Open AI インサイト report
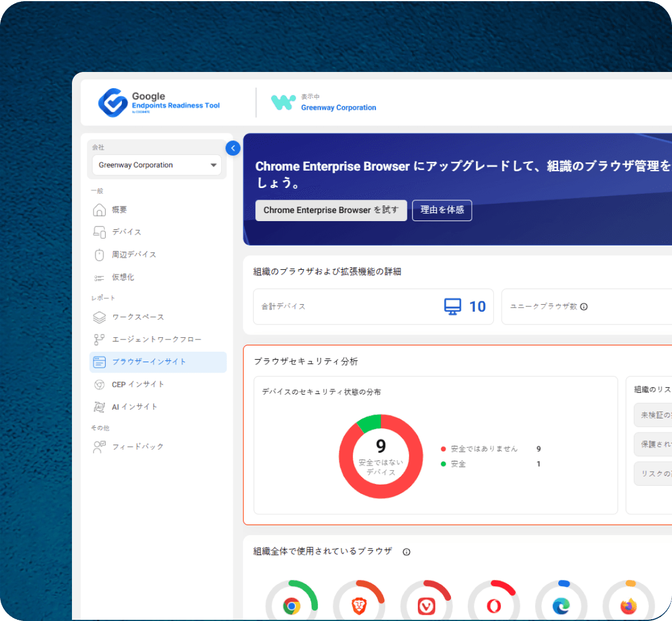The image size is (672, 621). [x=135, y=407]
